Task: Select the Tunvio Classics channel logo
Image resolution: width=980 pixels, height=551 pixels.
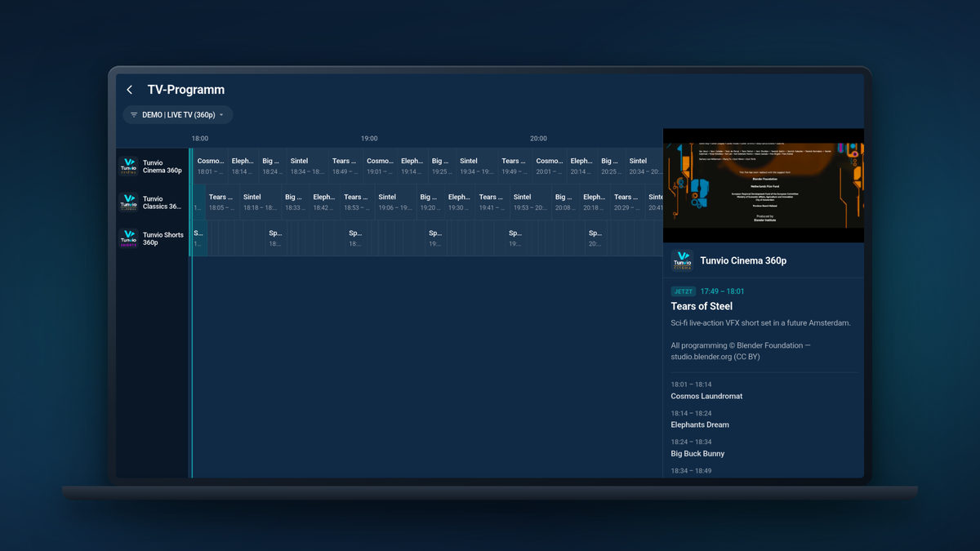Action: (129, 202)
